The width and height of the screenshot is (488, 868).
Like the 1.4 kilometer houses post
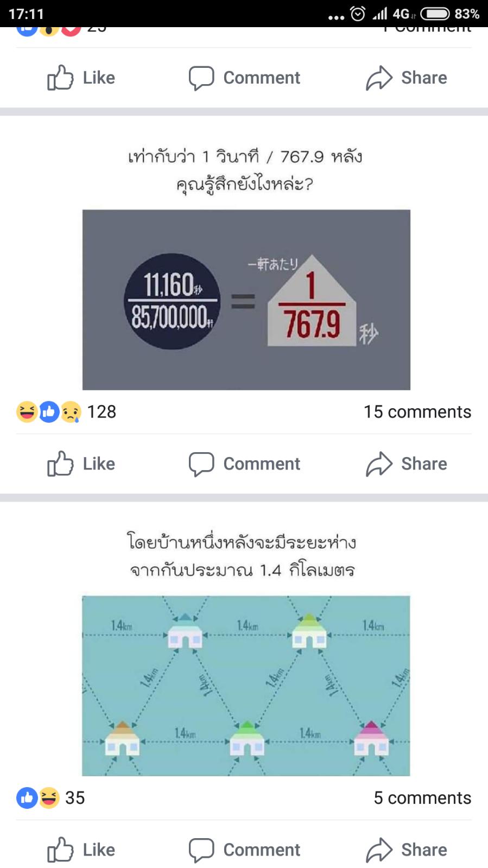click(81, 850)
